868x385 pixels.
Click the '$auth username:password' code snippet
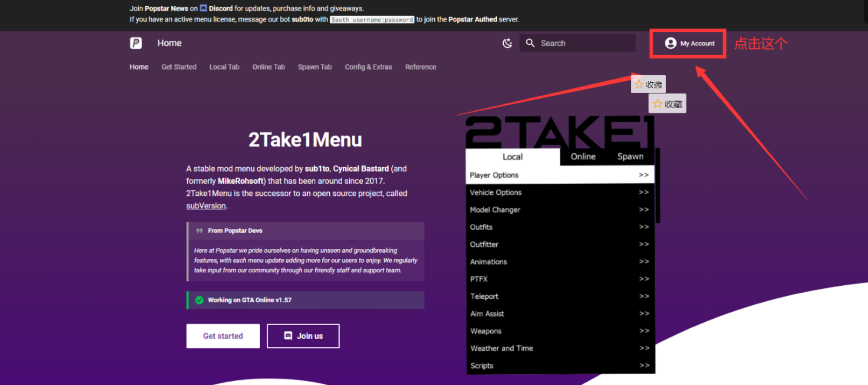(372, 19)
